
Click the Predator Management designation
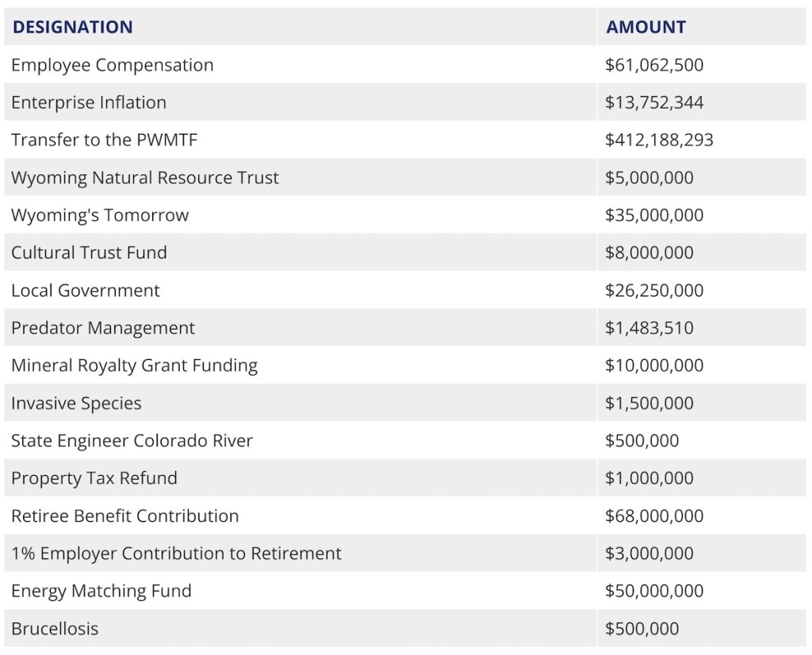pyautogui.click(x=103, y=328)
